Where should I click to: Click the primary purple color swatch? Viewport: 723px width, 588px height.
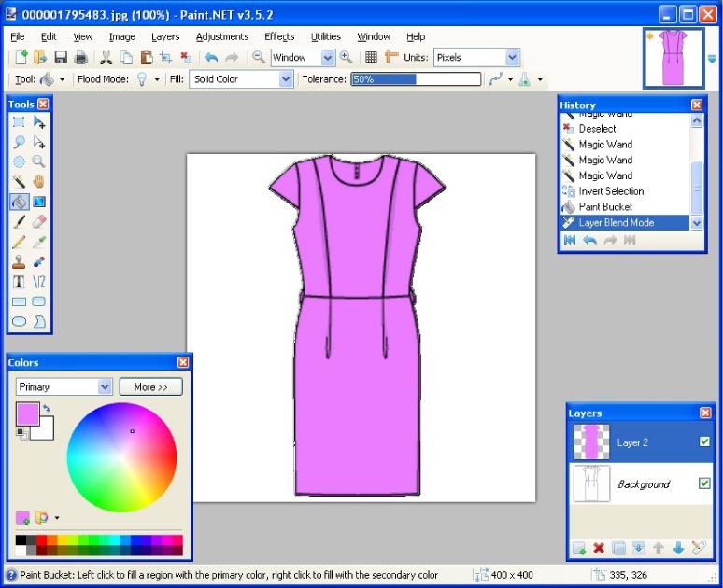[x=28, y=414]
